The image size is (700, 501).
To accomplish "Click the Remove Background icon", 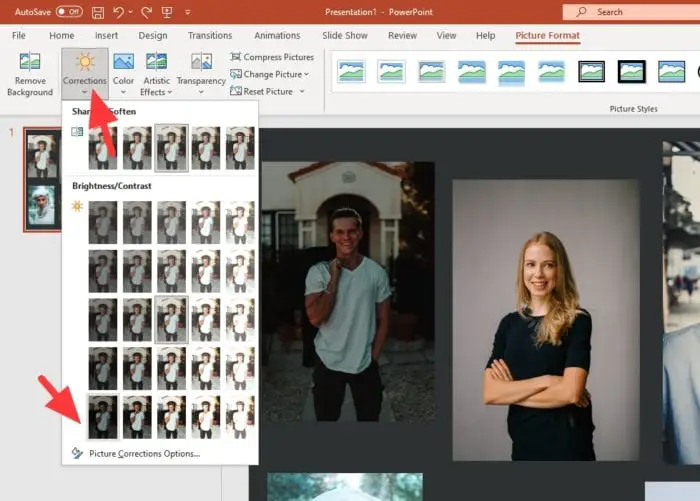I will 30,63.
